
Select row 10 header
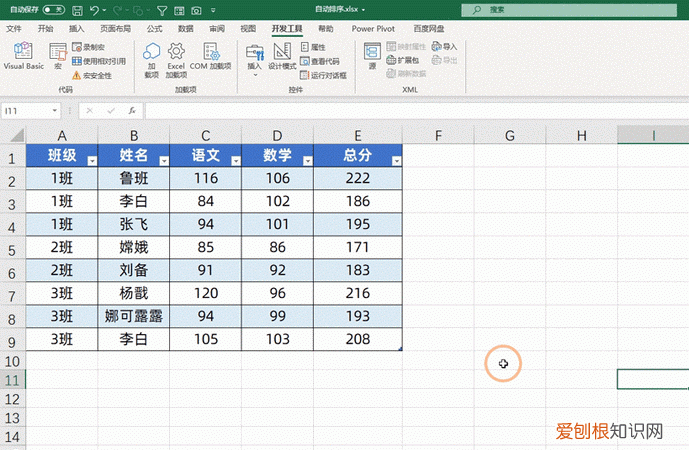pos(12,361)
